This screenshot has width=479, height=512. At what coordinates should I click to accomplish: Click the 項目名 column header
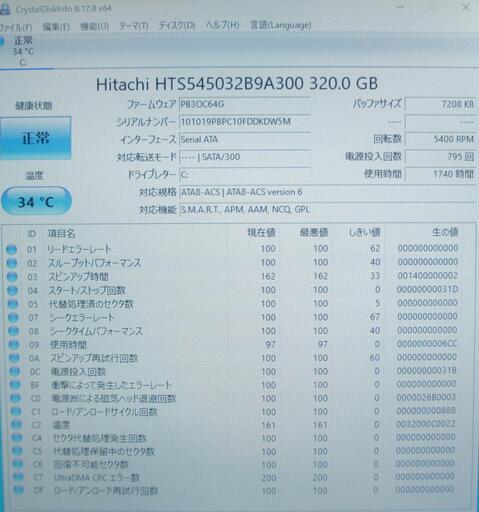61,234
